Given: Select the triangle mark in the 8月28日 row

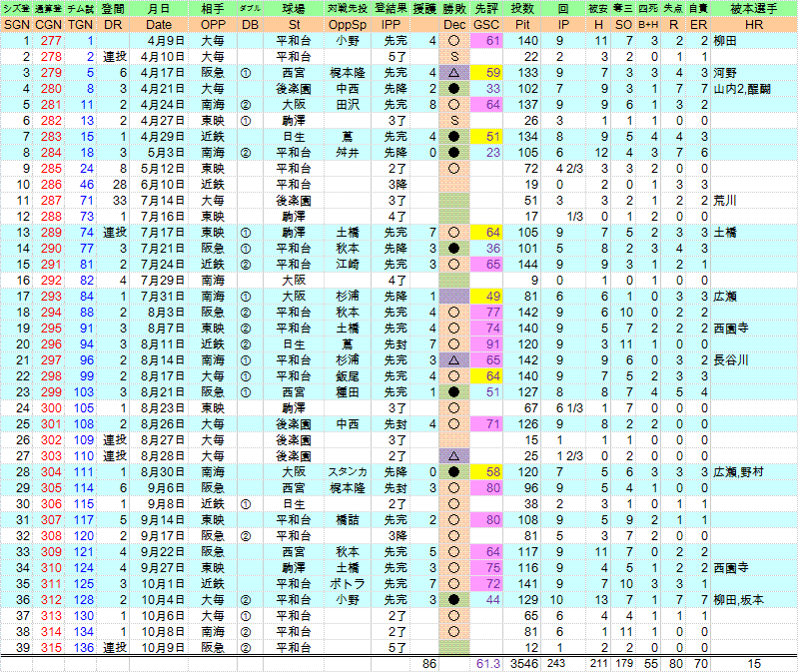Looking at the screenshot, I should [454, 455].
